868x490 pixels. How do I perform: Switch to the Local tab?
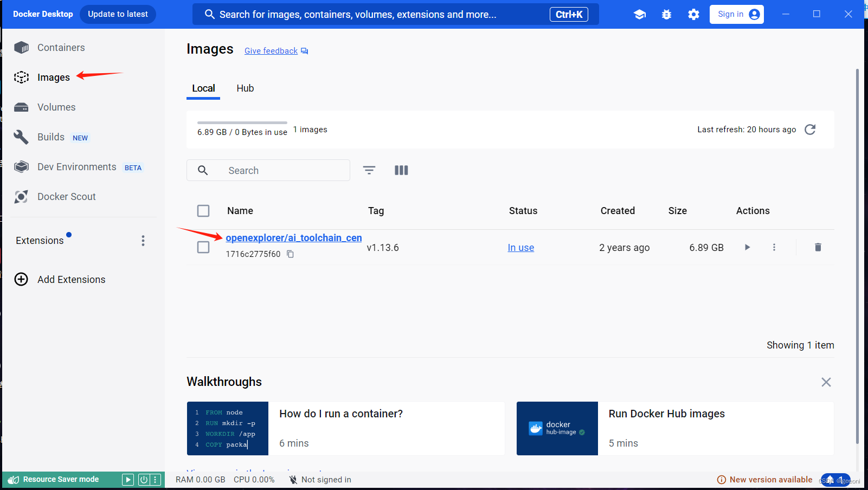(203, 88)
